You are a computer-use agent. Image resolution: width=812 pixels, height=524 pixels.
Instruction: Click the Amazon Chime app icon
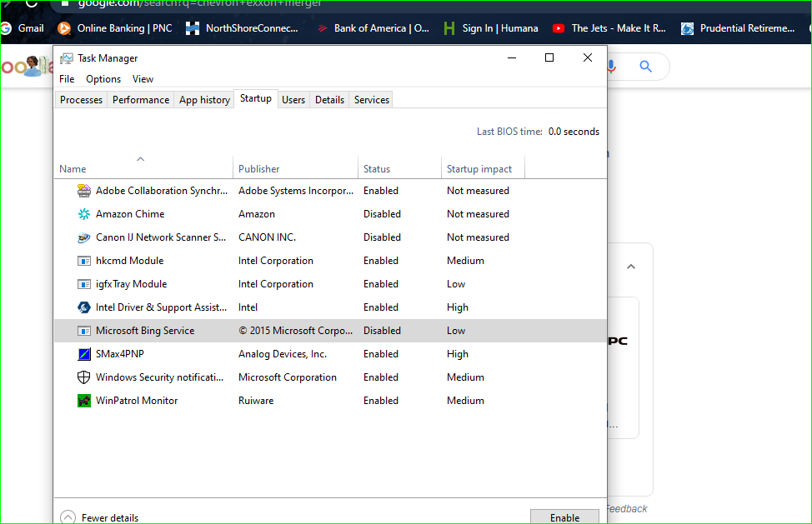point(83,214)
